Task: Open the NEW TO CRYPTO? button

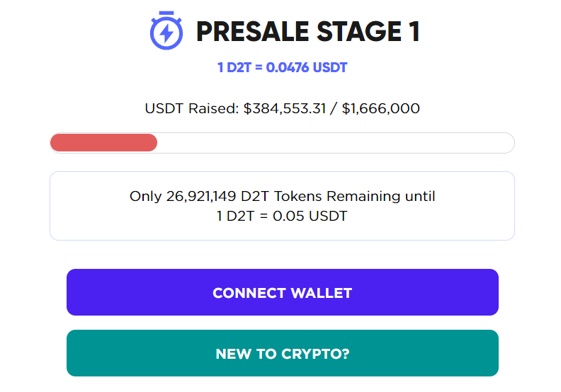Action: pos(283,353)
